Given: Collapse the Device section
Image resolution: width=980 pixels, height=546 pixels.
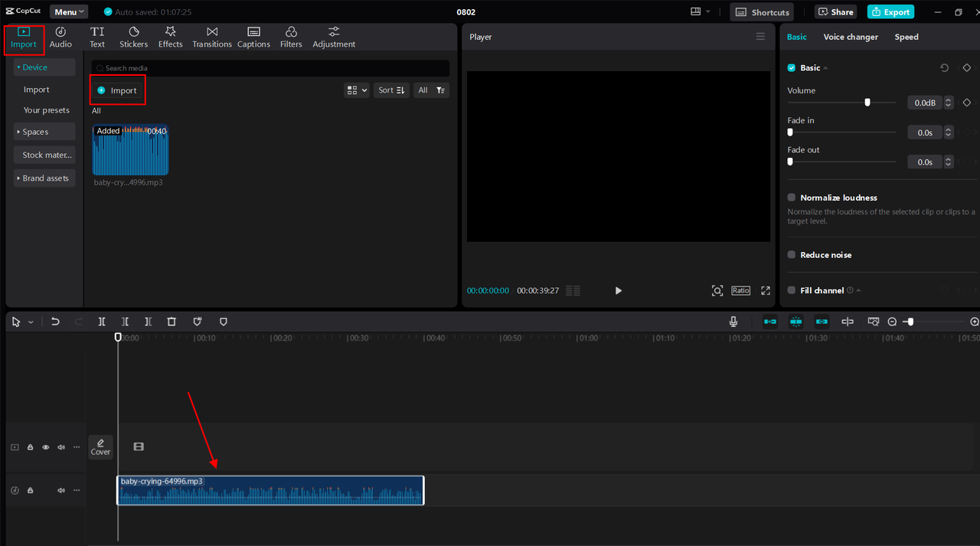Looking at the screenshot, I should 44,67.
